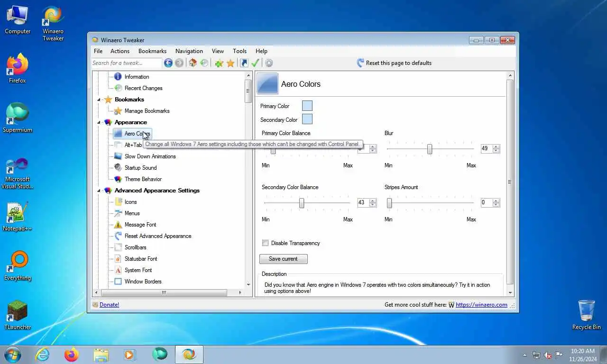Image resolution: width=607 pixels, height=364 pixels.
Task: Click the Scrollbars tree icon
Action: (x=118, y=247)
